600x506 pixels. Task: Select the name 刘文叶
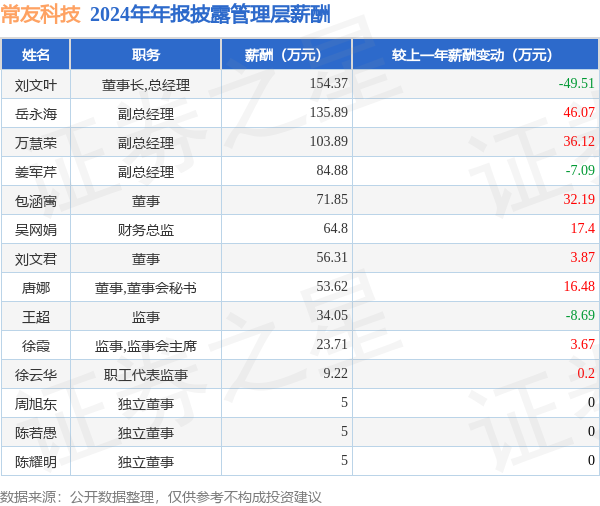36,85
